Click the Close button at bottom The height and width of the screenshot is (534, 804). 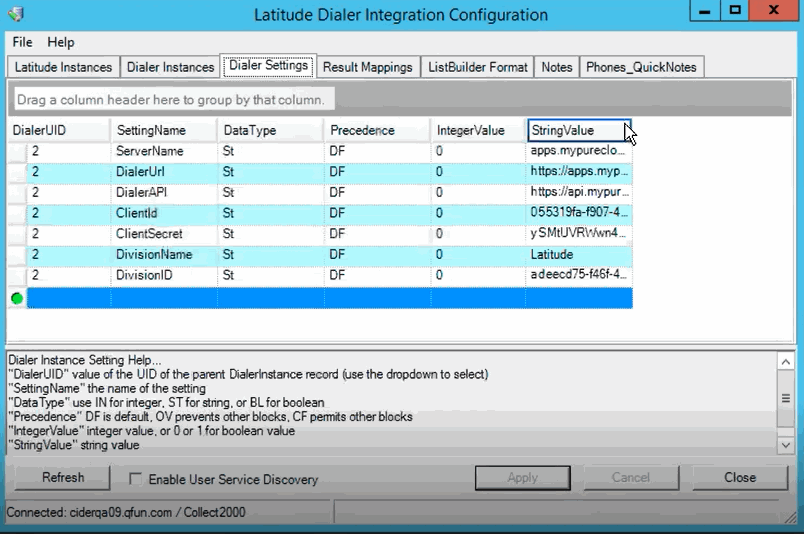click(x=740, y=478)
